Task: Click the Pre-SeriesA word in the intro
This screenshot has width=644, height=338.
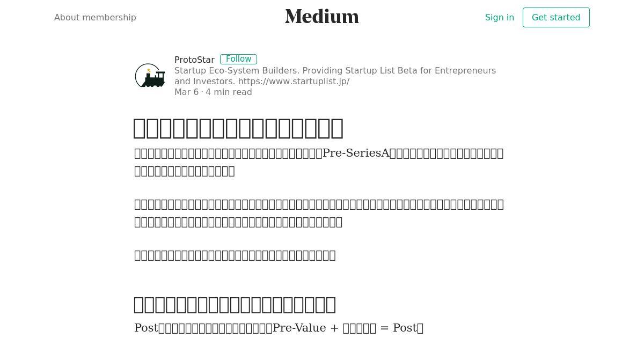Action: click(x=356, y=153)
